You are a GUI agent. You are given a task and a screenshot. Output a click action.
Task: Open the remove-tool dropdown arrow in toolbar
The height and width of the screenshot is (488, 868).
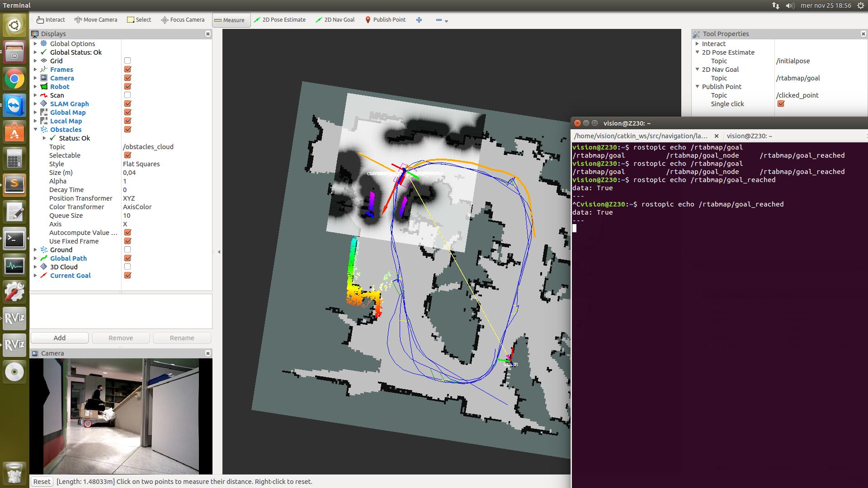click(x=446, y=21)
